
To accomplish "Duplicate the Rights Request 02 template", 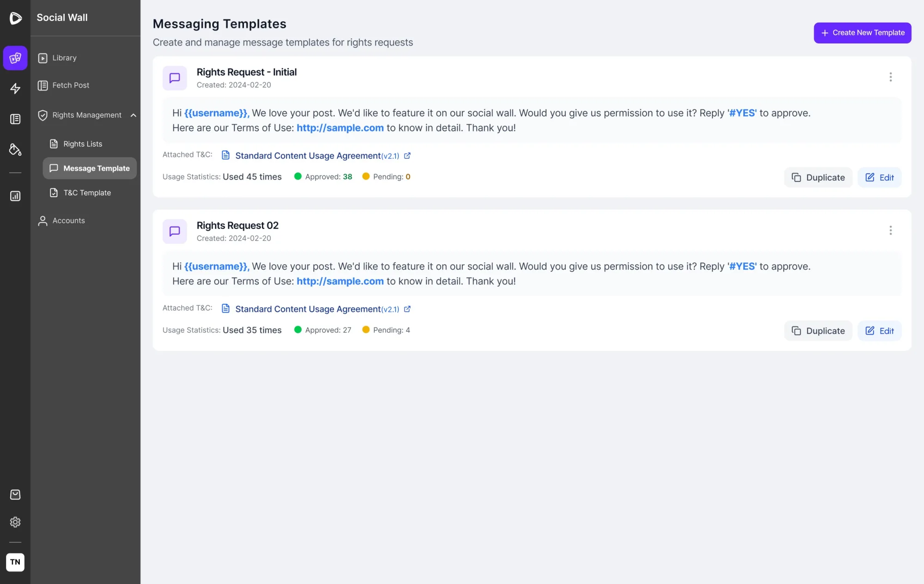I will pyautogui.click(x=818, y=331).
